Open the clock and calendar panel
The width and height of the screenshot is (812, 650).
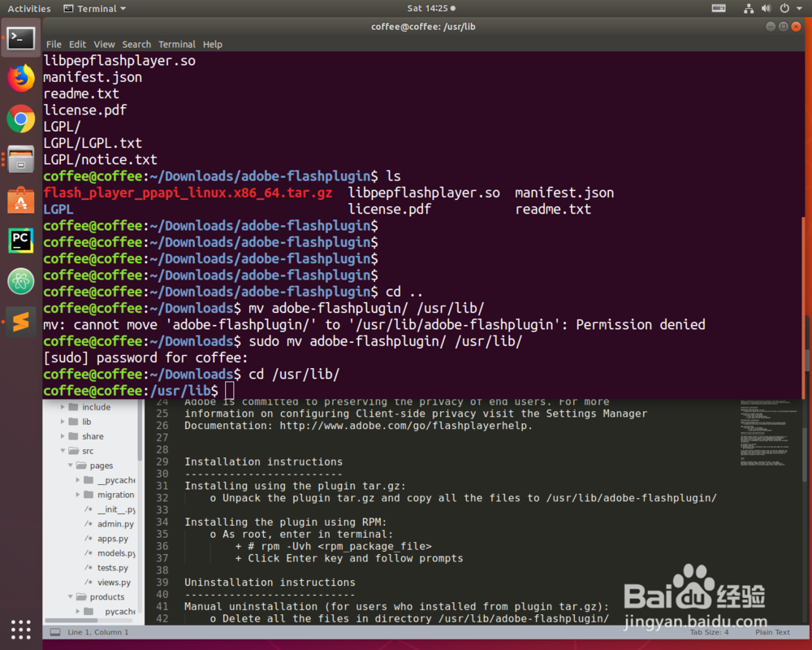click(x=431, y=8)
